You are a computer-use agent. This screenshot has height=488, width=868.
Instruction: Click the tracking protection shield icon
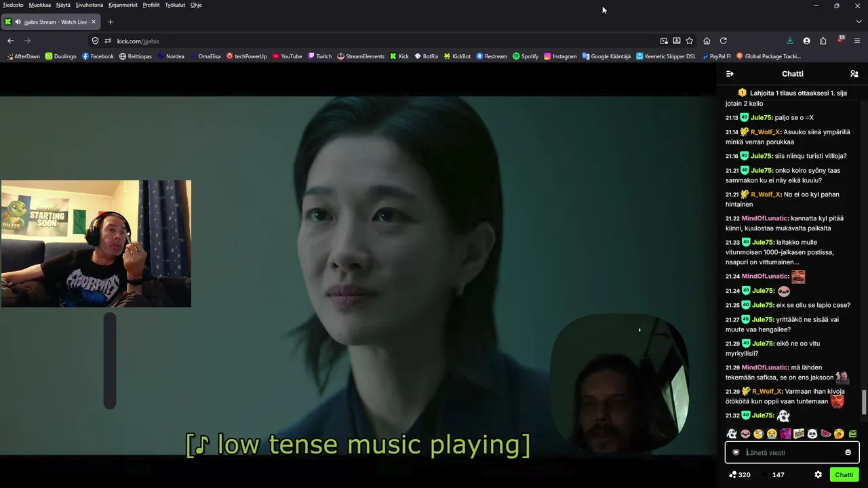tap(95, 41)
